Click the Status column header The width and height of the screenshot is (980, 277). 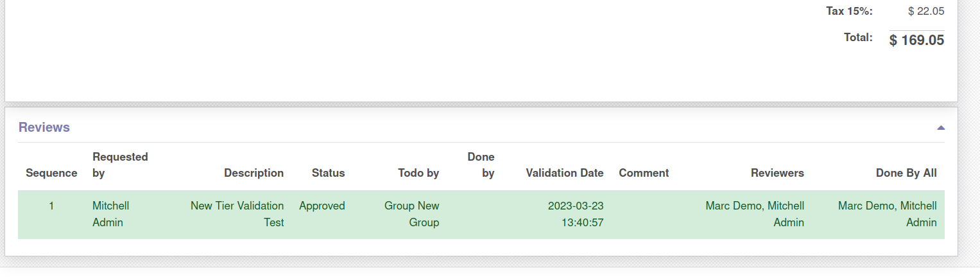pos(328,173)
